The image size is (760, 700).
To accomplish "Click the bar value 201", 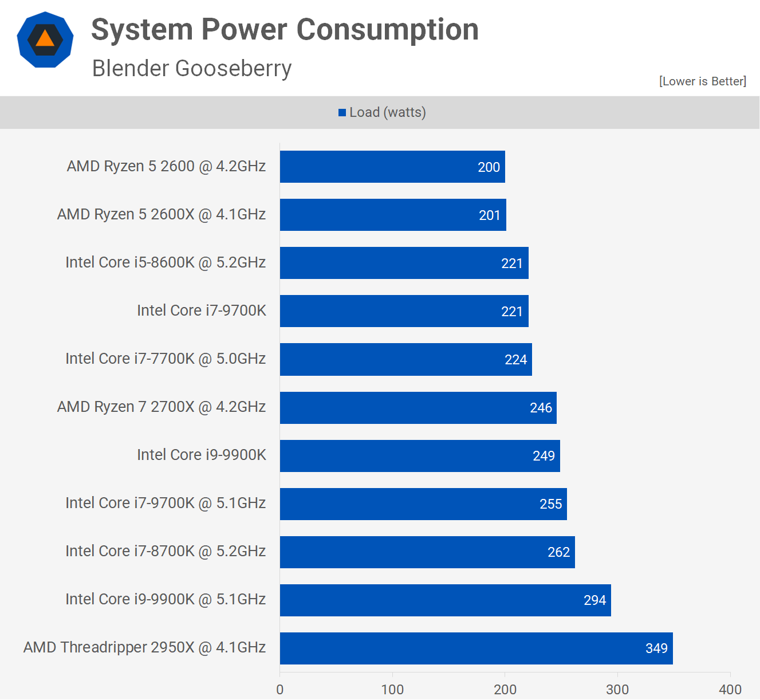I will tap(490, 215).
